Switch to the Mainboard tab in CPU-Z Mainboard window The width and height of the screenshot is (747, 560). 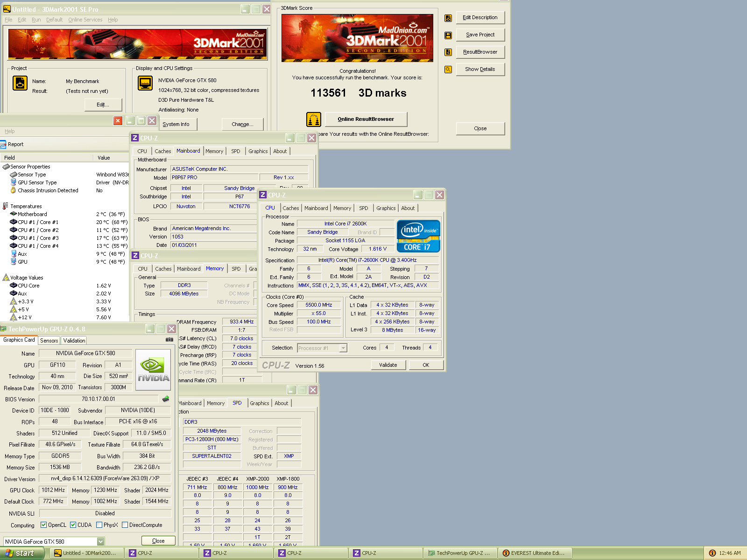[x=188, y=151]
